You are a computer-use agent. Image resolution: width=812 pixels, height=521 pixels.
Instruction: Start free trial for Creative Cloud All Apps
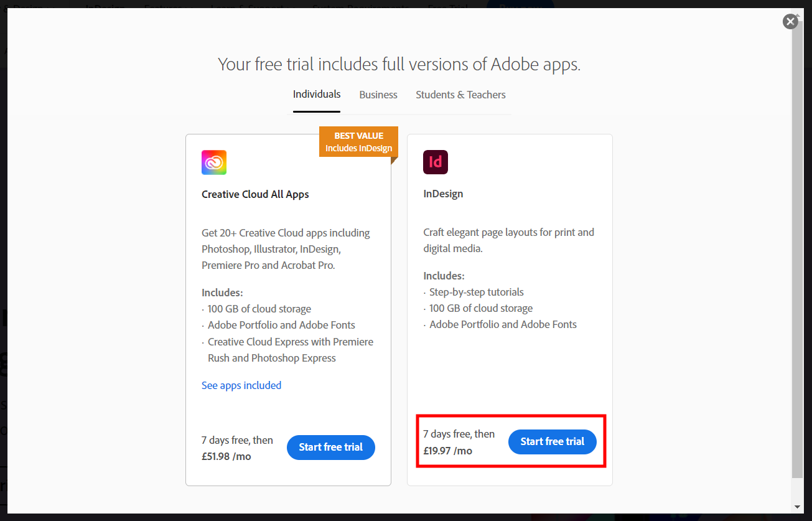click(x=330, y=447)
